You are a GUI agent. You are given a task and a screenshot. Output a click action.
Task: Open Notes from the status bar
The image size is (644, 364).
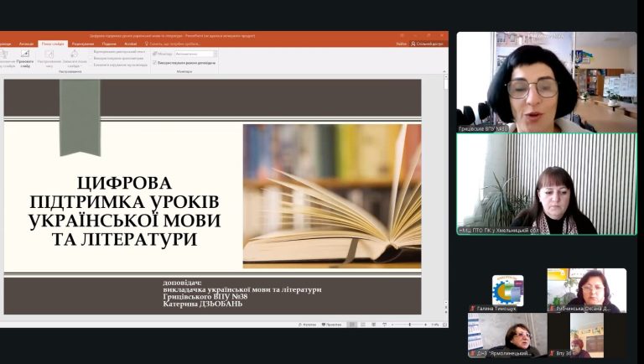pyautogui.click(x=307, y=325)
